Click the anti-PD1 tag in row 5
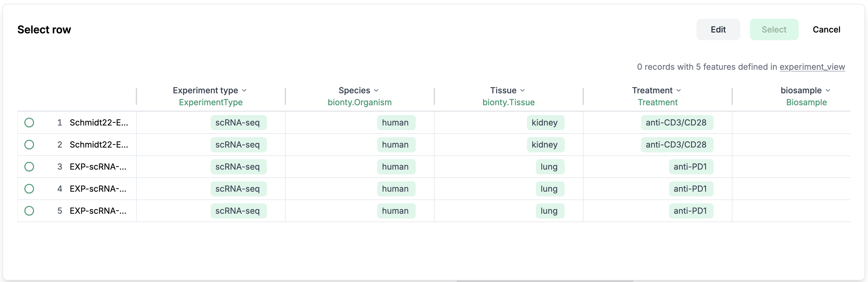The height and width of the screenshot is (282, 868). (690, 211)
